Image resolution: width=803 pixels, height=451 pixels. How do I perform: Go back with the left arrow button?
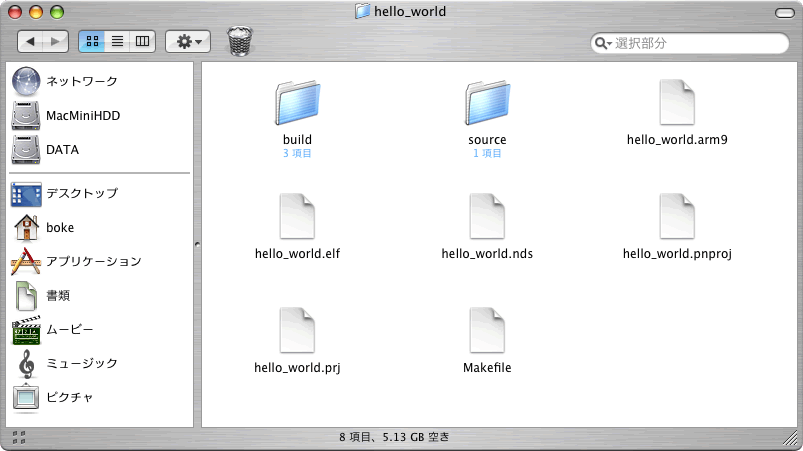click(30, 41)
